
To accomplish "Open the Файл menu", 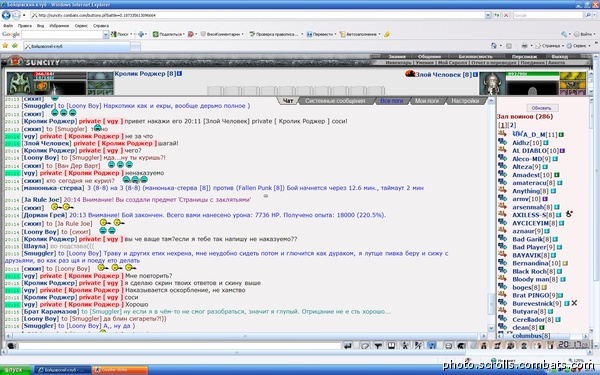I will (8, 26).
